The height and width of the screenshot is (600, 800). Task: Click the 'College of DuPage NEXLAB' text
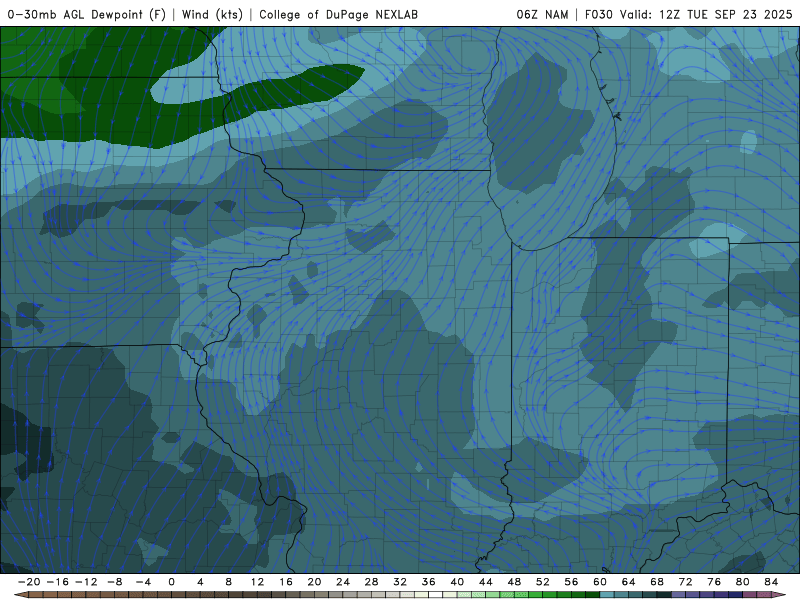[x=338, y=14]
